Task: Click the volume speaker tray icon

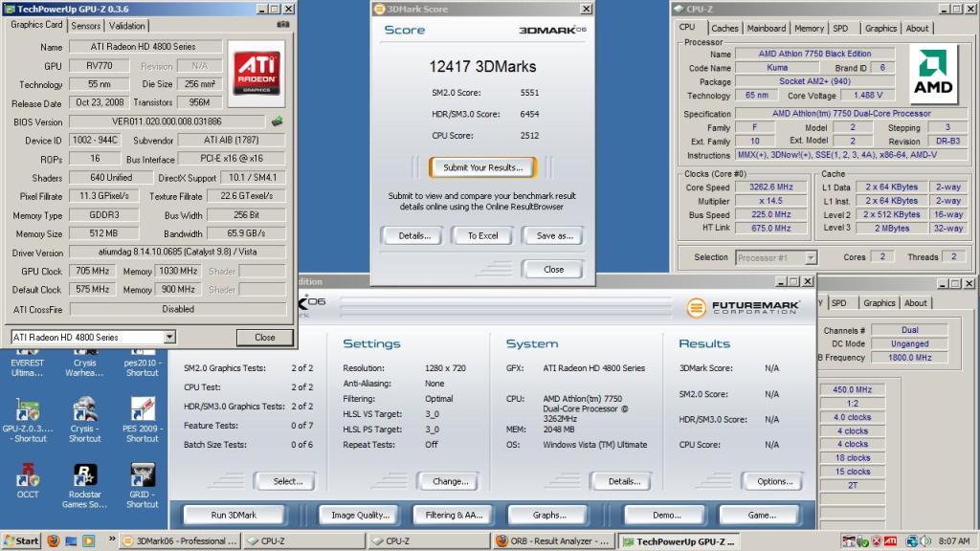Action: click(x=925, y=541)
